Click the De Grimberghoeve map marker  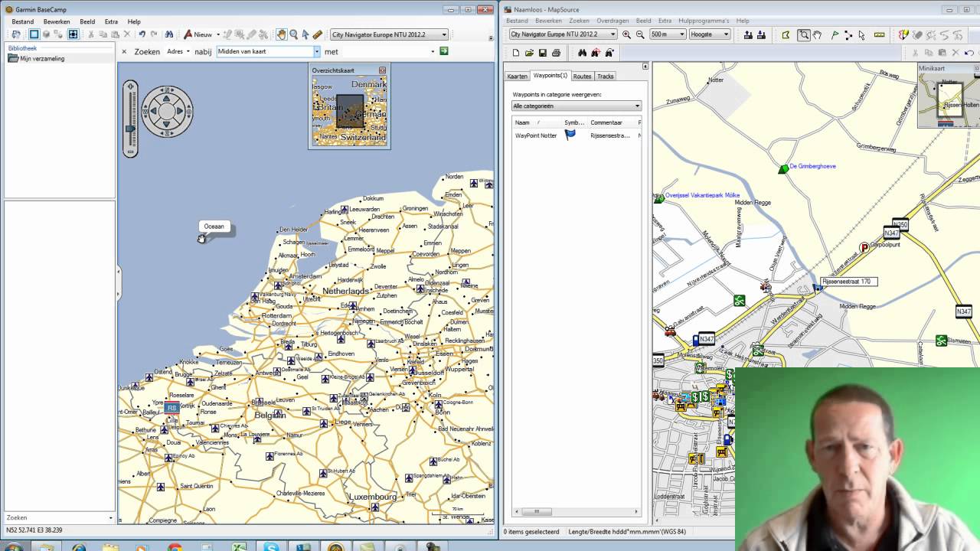tap(783, 169)
